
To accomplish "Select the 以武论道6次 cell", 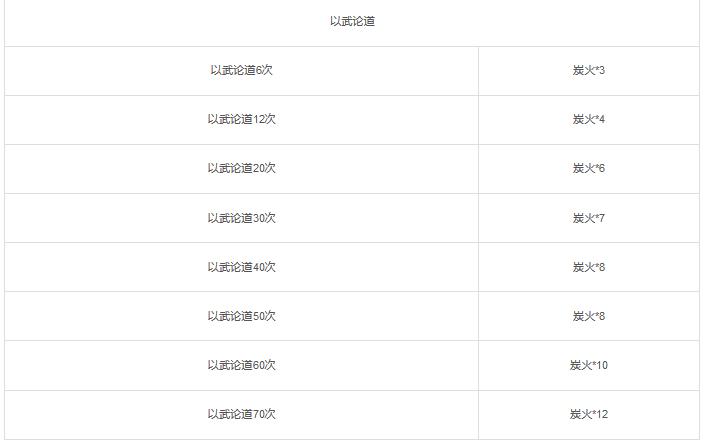I will point(241,70).
